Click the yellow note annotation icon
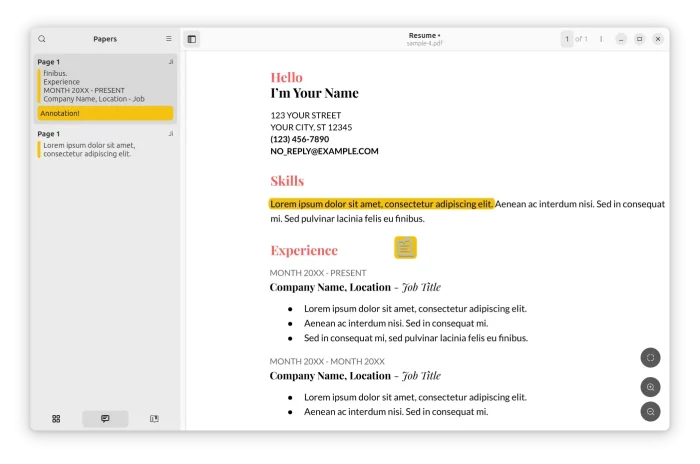Image resolution: width=700 pixels, height=464 pixels. click(x=405, y=247)
